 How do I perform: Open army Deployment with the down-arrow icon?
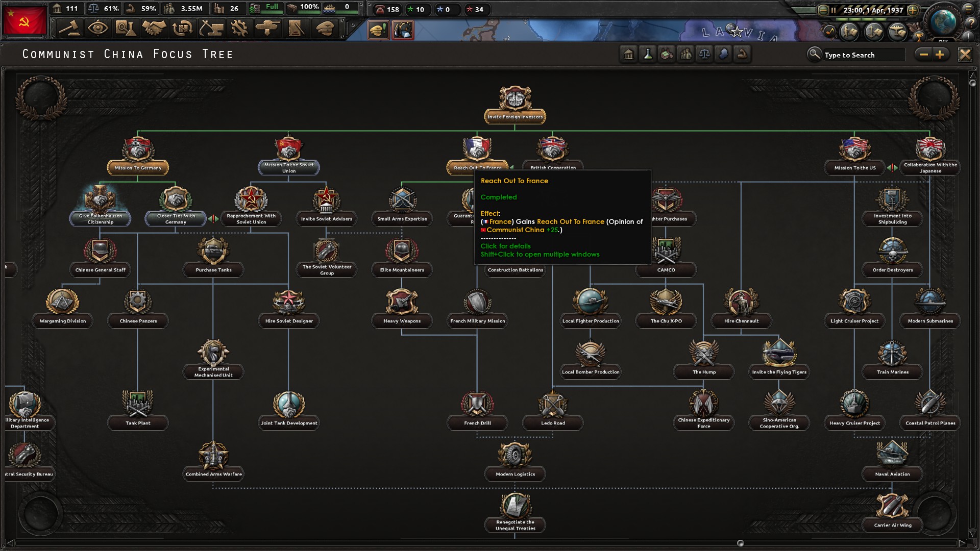tap(268, 29)
